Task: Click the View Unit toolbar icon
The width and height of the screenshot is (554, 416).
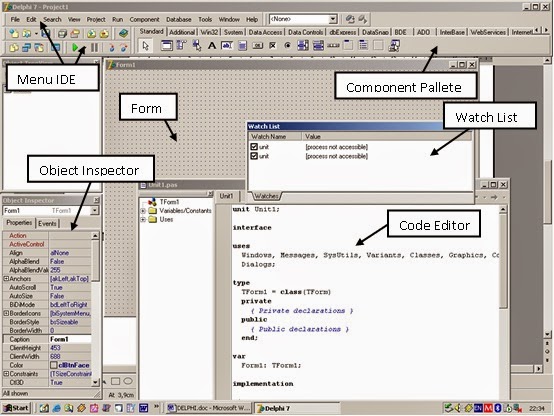Action: click(14, 47)
